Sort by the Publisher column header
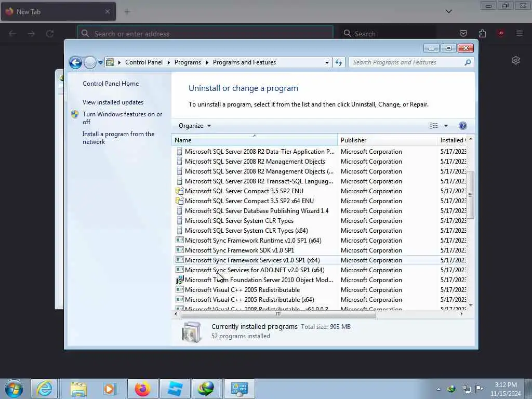Viewport: 532px width, 399px height. 388,140
